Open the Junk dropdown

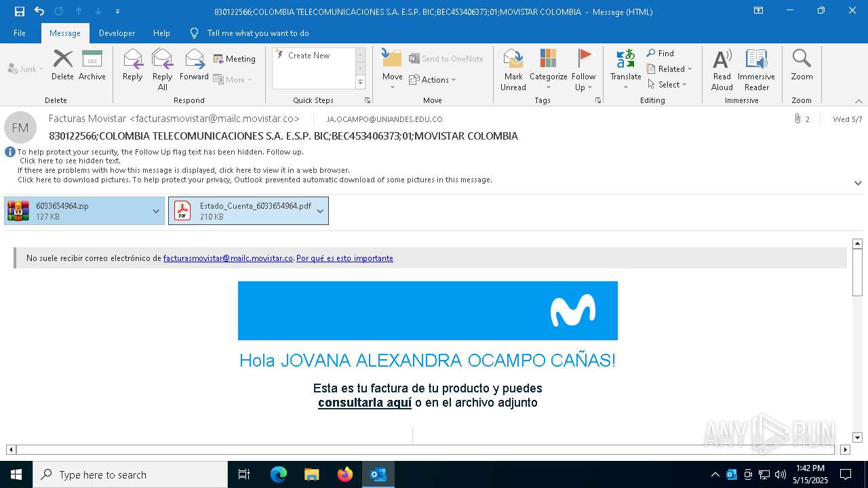click(x=26, y=69)
